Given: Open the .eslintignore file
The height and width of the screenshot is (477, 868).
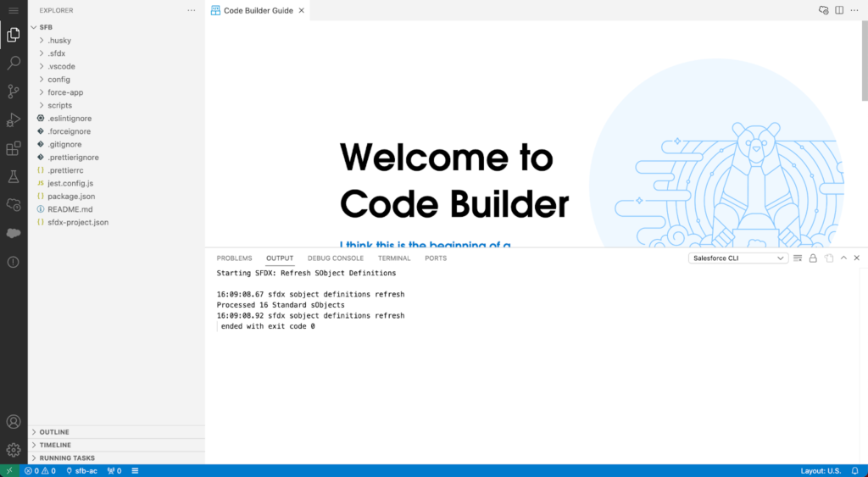Looking at the screenshot, I should click(116, 119).
